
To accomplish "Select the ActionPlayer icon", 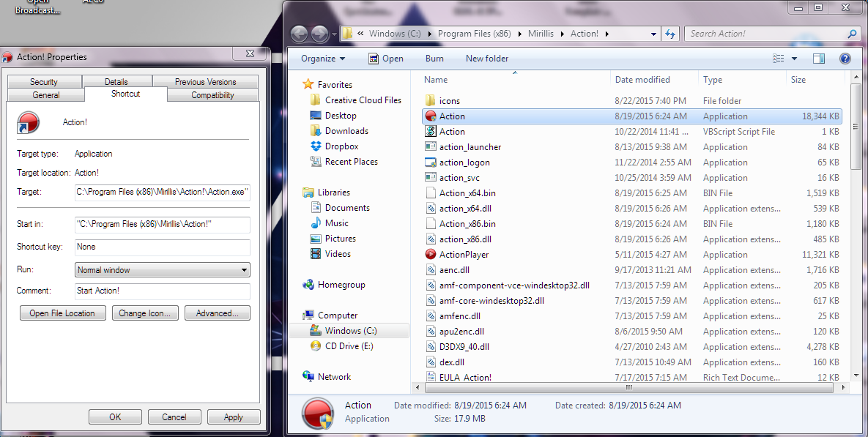I will 431,255.
